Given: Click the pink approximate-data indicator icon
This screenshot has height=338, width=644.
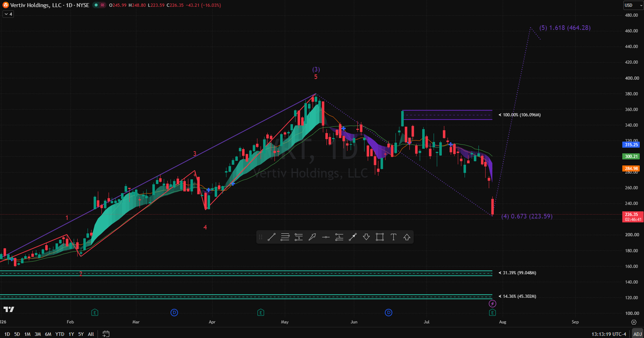Looking at the screenshot, I should point(103,5).
